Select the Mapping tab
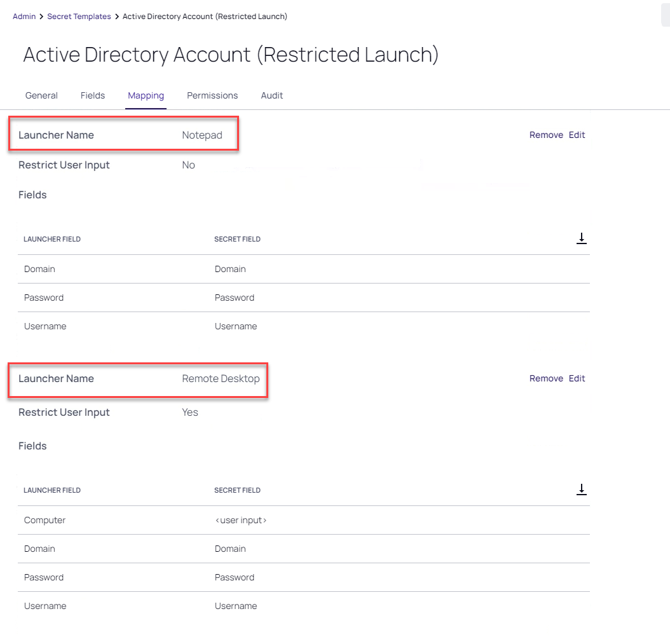Viewport: 670px width, 644px height. [146, 96]
